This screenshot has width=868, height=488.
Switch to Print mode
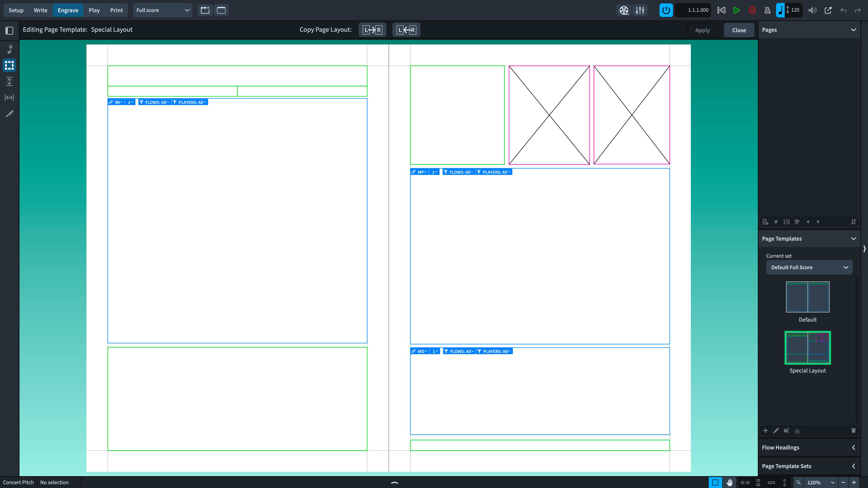(x=116, y=10)
